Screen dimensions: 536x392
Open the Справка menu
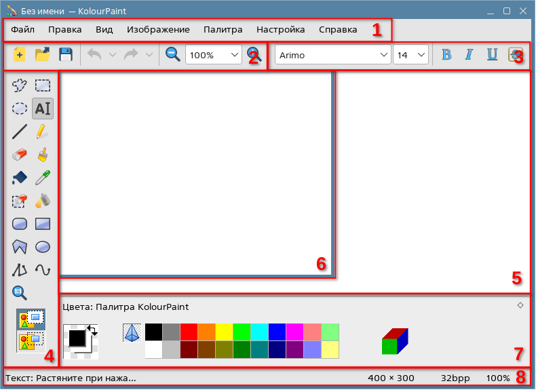point(338,30)
